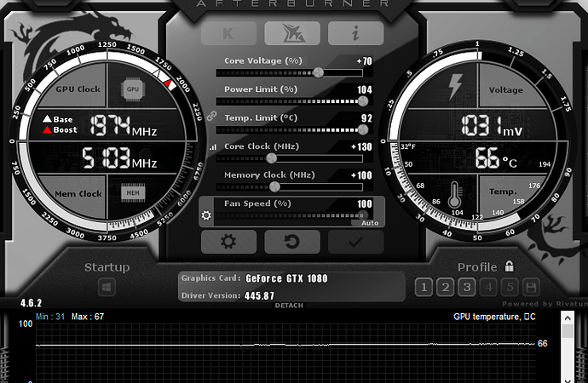Open the information i button
Screen dimensions: 588x383
pyautogui.click(x=355, y=33)
